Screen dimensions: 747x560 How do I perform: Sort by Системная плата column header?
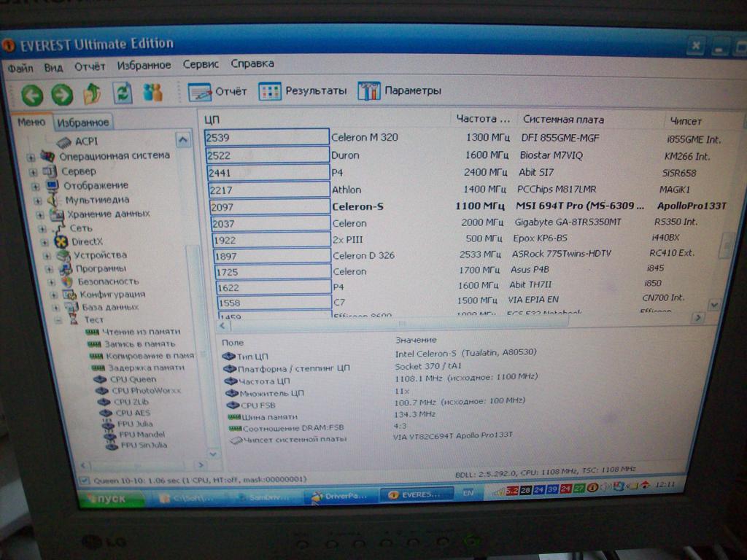[x=562, y=120]
